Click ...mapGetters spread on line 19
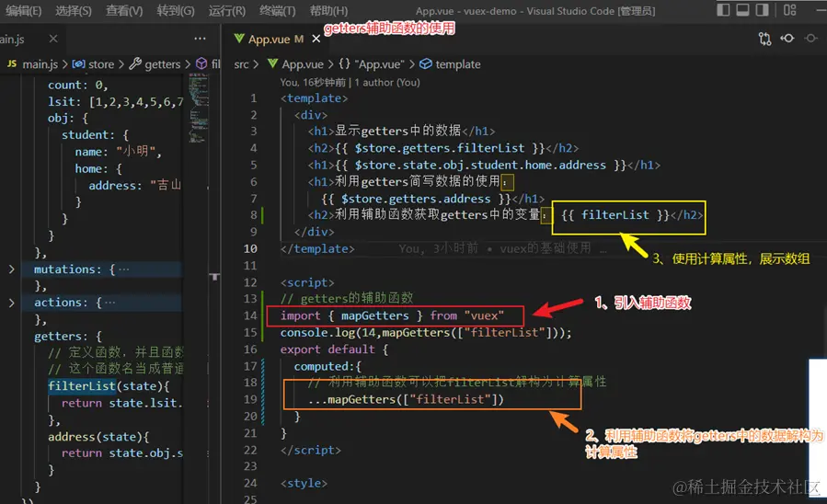This screenshot has height=504, width=827. (x=406, y=400)
